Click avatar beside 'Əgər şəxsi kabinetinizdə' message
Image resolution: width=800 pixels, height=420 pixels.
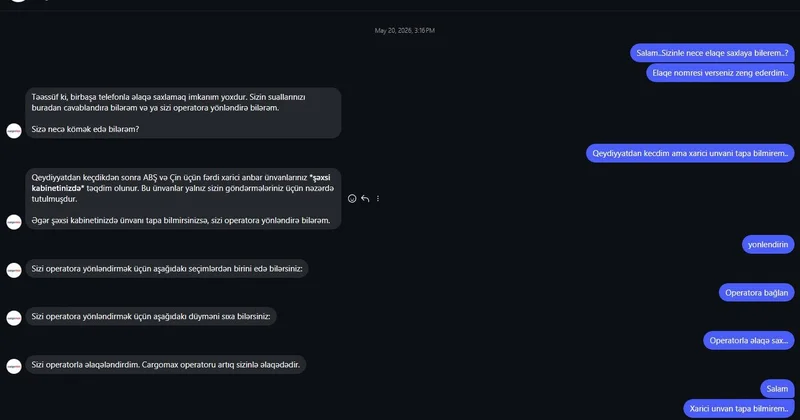coord(14,222)
